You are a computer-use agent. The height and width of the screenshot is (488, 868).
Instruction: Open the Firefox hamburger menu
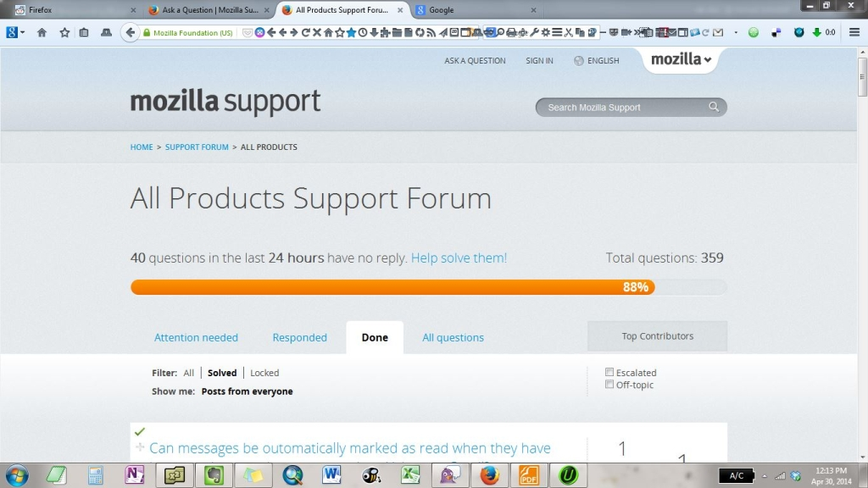(x=854, y=33)
